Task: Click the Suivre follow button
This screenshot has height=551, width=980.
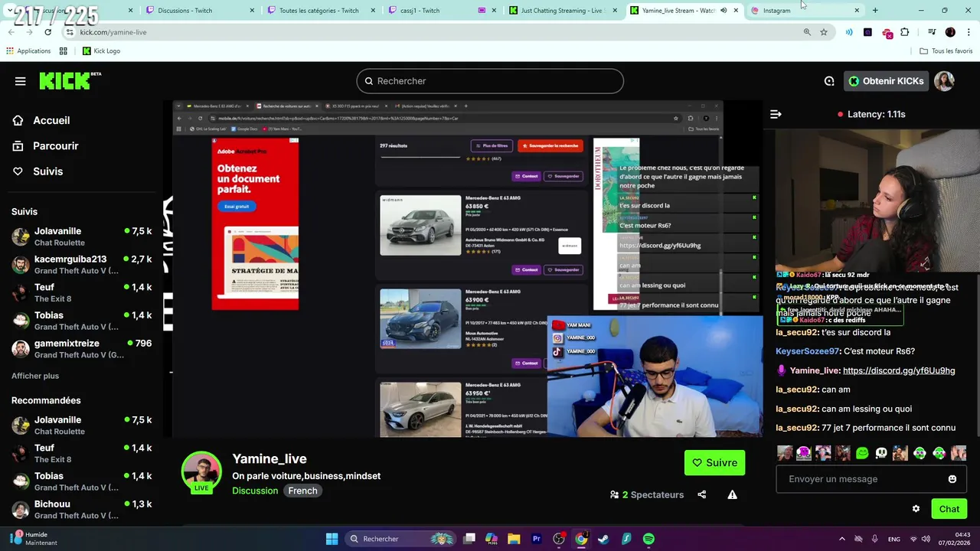Action: [x=714, y=462]
